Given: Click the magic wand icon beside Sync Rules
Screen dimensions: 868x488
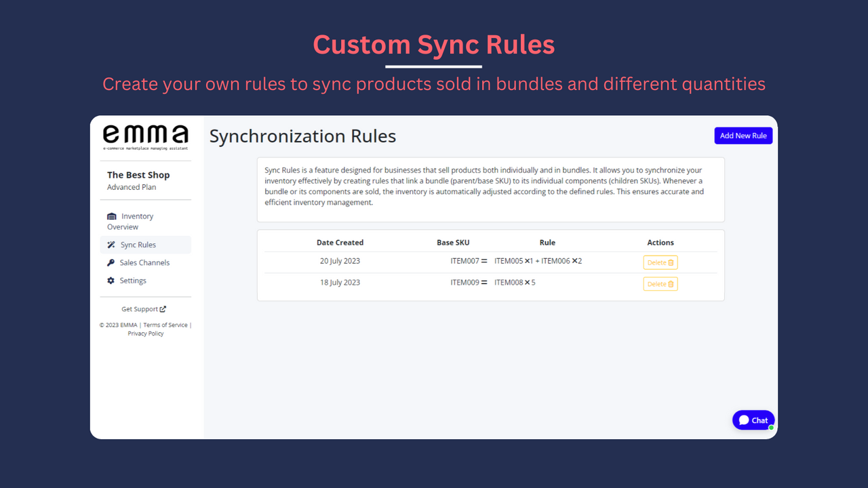Looking at the screenshot, I should 111,244.
